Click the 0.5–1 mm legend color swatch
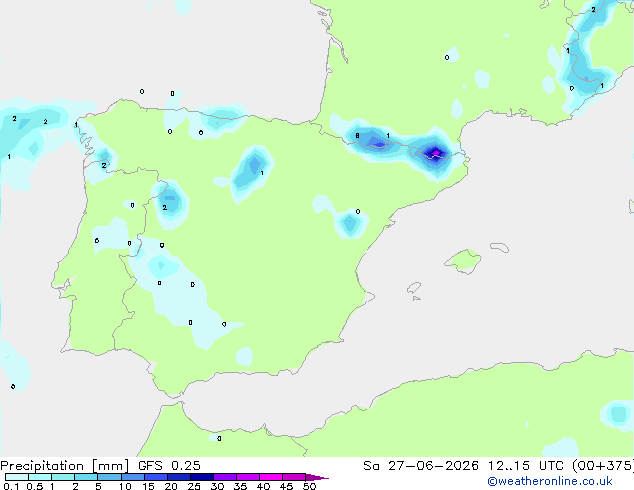634x490 pixels. tap(40, 477)
